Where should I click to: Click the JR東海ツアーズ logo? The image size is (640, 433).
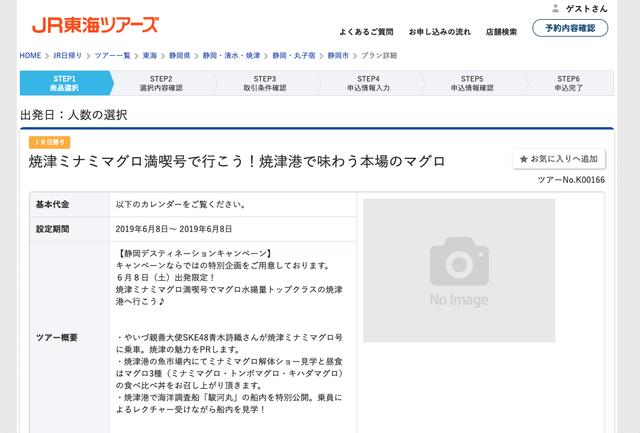[95, 25]
